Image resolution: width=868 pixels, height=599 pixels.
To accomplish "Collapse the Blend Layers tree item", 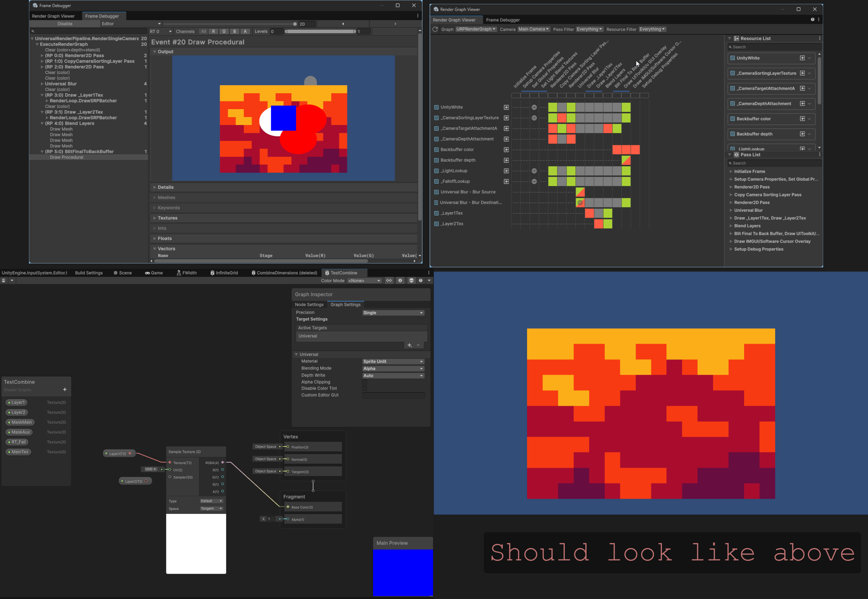I will click(42, 123).
